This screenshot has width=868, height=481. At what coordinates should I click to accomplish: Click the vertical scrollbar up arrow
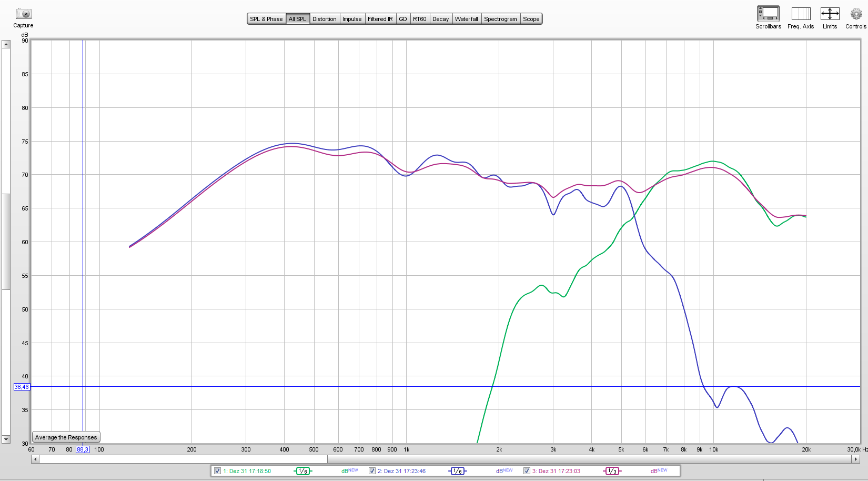pos(6,44)
